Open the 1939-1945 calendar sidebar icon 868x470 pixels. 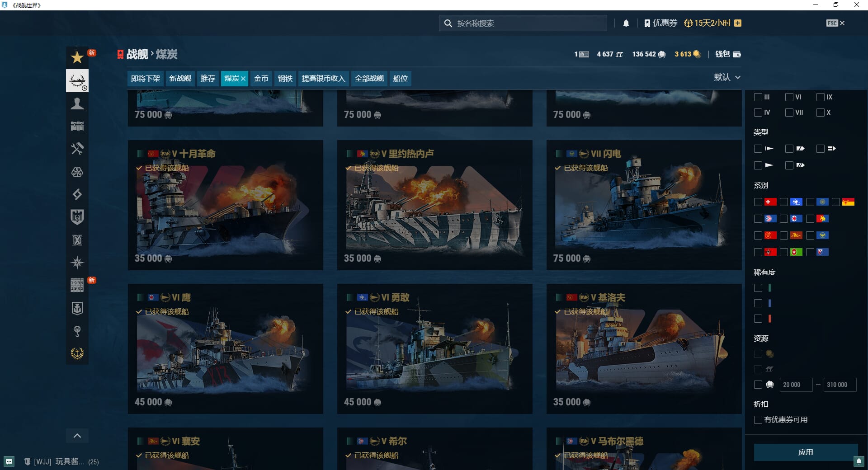click(x=77, y=285)
